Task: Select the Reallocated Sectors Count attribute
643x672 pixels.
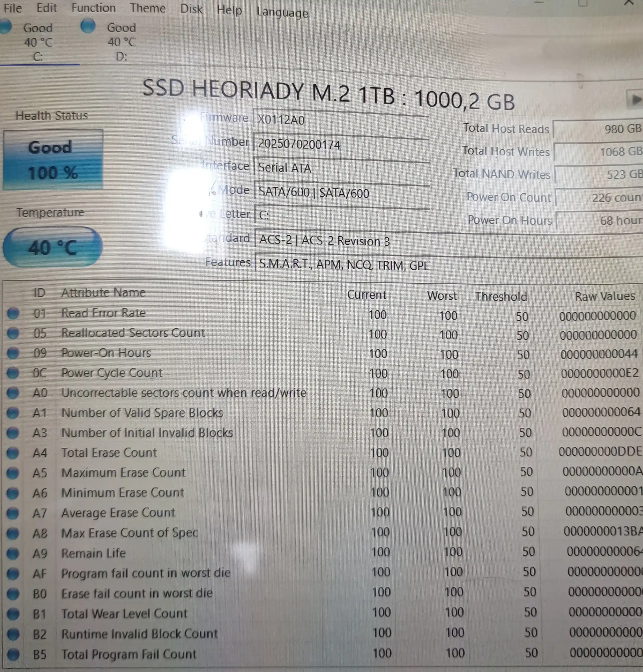Action: (133, 333)
